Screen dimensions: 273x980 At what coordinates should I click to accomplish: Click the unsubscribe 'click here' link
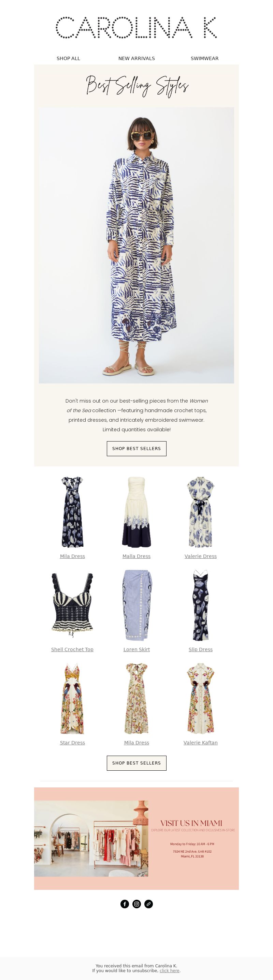pos(169,970)
